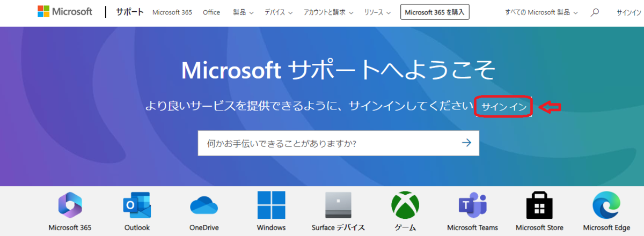Open the Microsoft 365 product icon
Viewport: 644px width, 236px height.
[x=70, y=205]
